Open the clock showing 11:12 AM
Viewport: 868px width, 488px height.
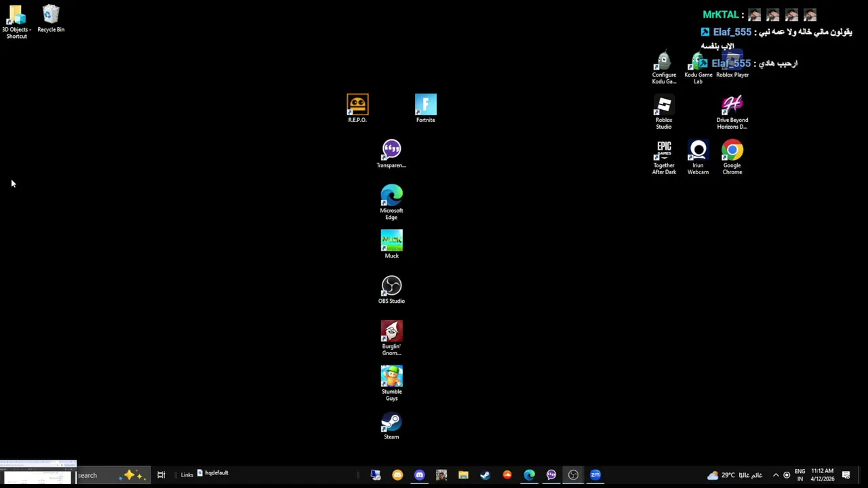tap(823, 475)
